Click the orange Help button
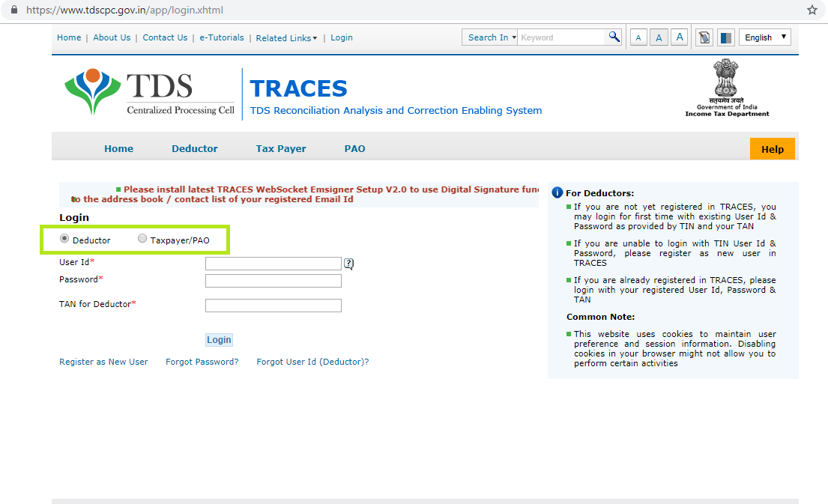 click(772, 149)
